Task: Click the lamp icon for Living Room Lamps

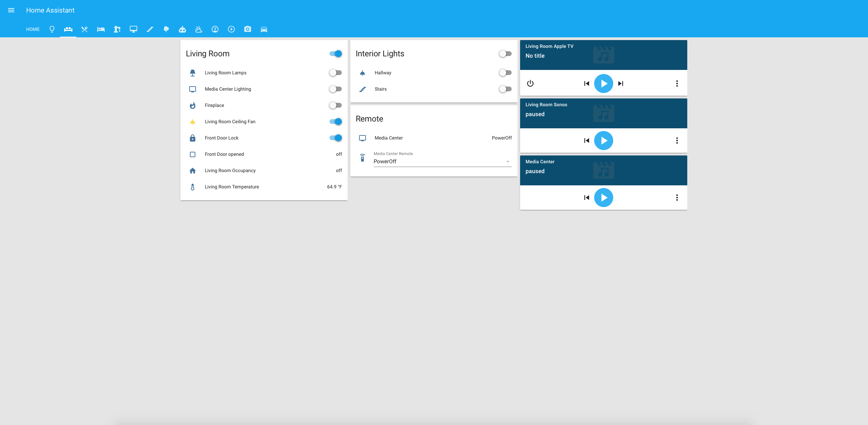Action: (192, 73)
